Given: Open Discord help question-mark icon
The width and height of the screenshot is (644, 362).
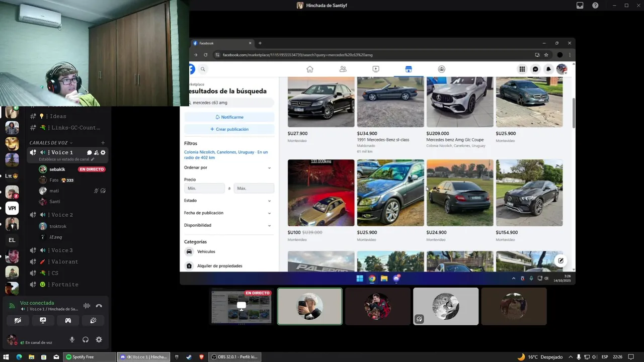Looking at the screenshot, I should click(595, 6).
